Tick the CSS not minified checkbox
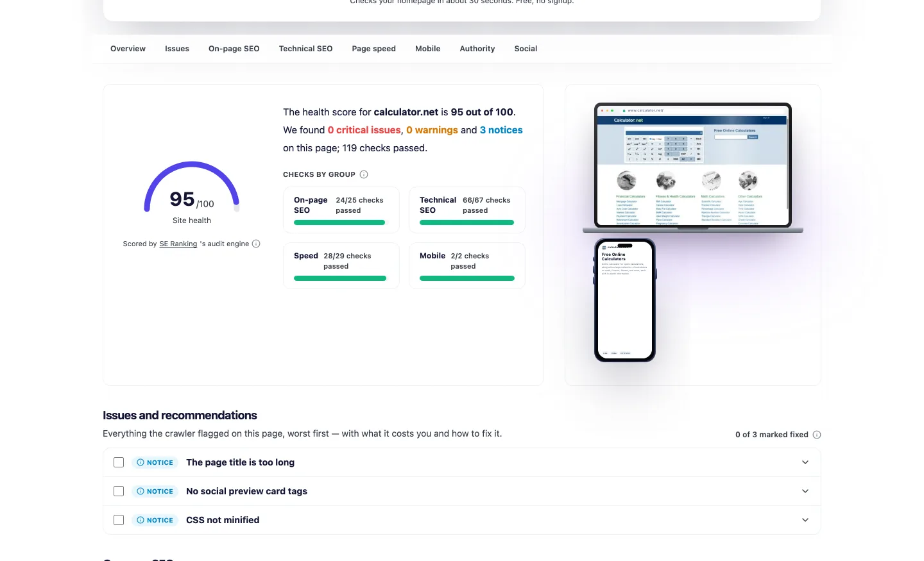 click(x=119, y=520)
